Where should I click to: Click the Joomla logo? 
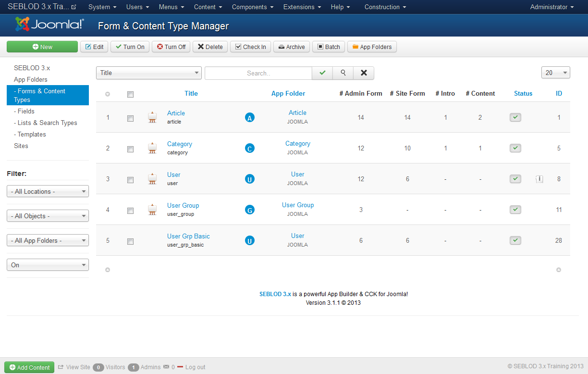[47, 24]
